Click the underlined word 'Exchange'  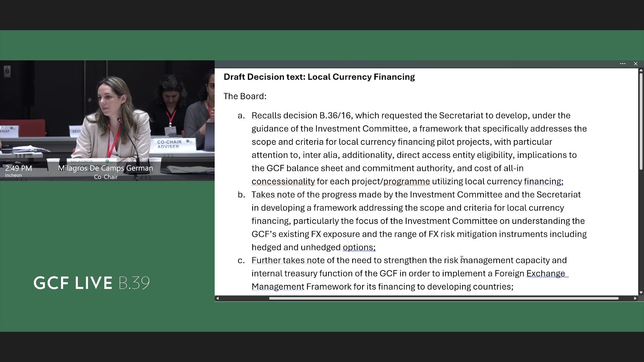pos(546,274)
